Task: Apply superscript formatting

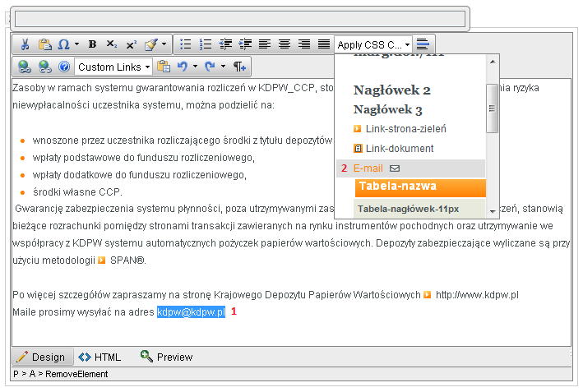Action: click(131, 44)
